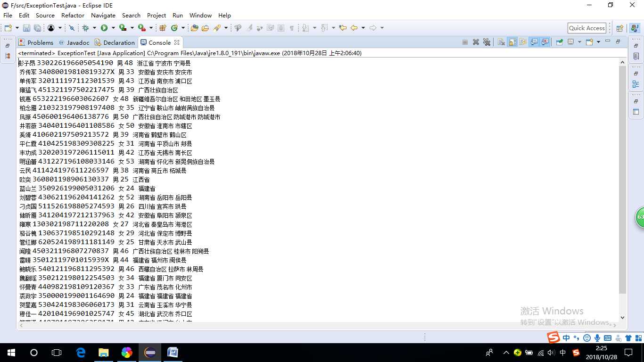Open the Refactor menu
The image size is (644, 362).
click(x=73, y=15)
